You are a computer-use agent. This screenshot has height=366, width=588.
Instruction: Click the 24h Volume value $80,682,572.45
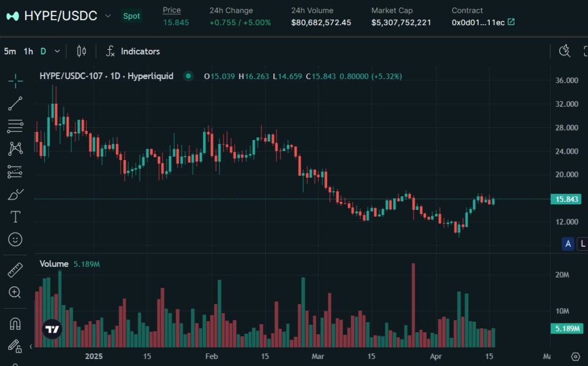click(321, 22)
